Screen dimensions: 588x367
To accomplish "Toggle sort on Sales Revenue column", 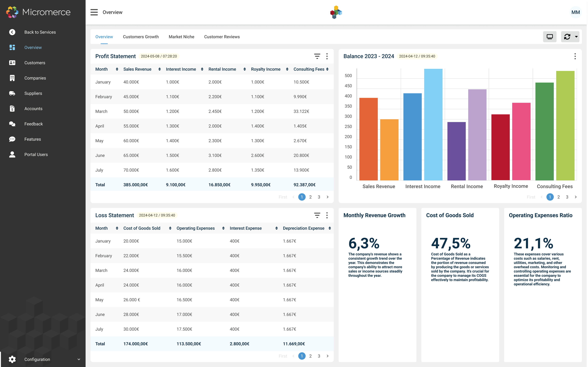I will 160,69.
